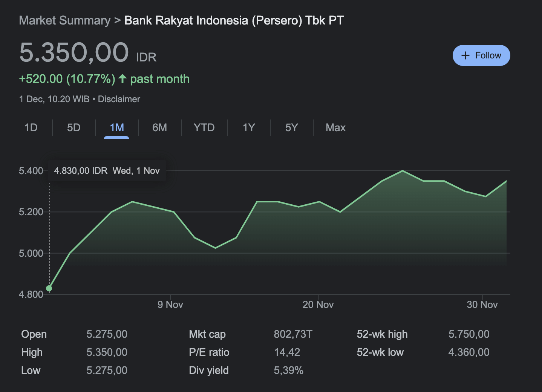Select the 1Y time range
Viewport: 542px width, 392px height.
(249, 128)
